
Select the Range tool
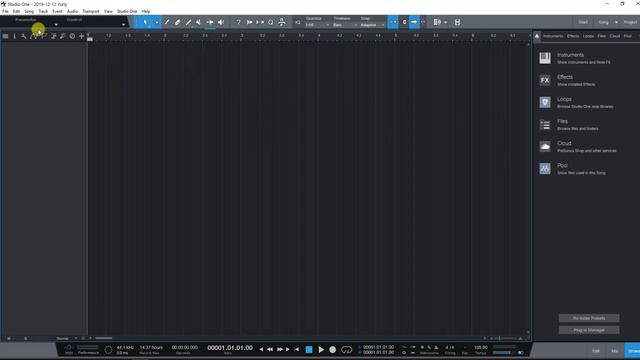point(156,22)
